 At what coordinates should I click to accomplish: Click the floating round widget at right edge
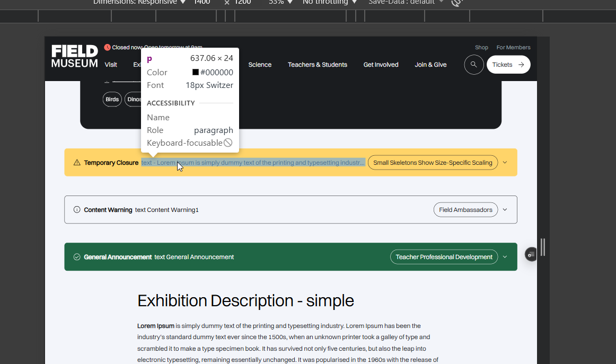point(531,254)
